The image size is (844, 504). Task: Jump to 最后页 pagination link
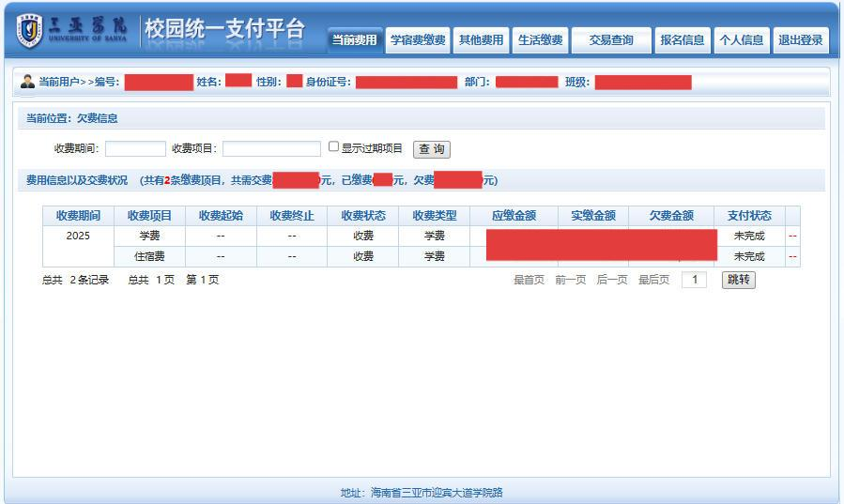tap(653, 280)
